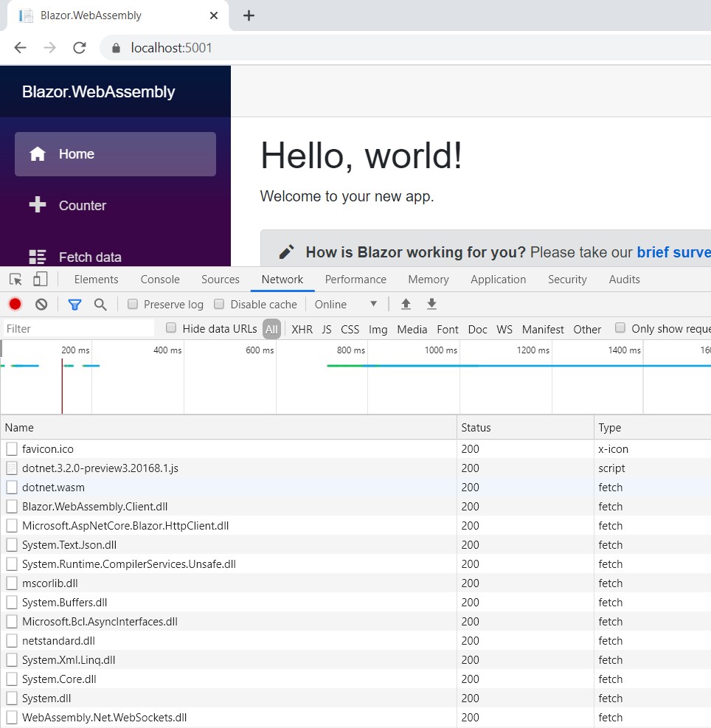711x728 pixels.
Task: Activate the inspect element picker icon
Action: (15, 280)
